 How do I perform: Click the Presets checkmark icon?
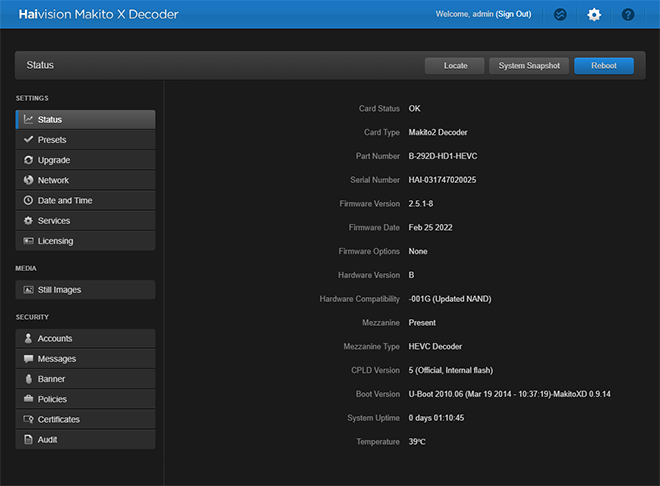pos(29,140)
